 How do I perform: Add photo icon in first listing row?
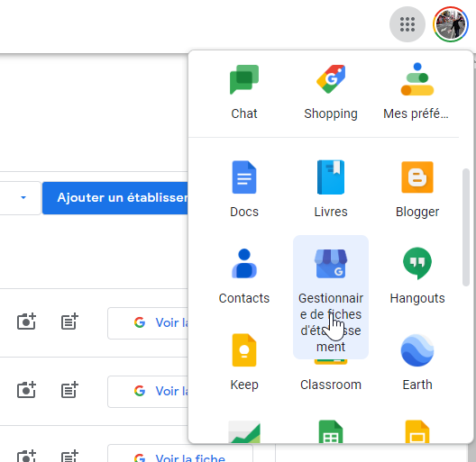point(26,322)
